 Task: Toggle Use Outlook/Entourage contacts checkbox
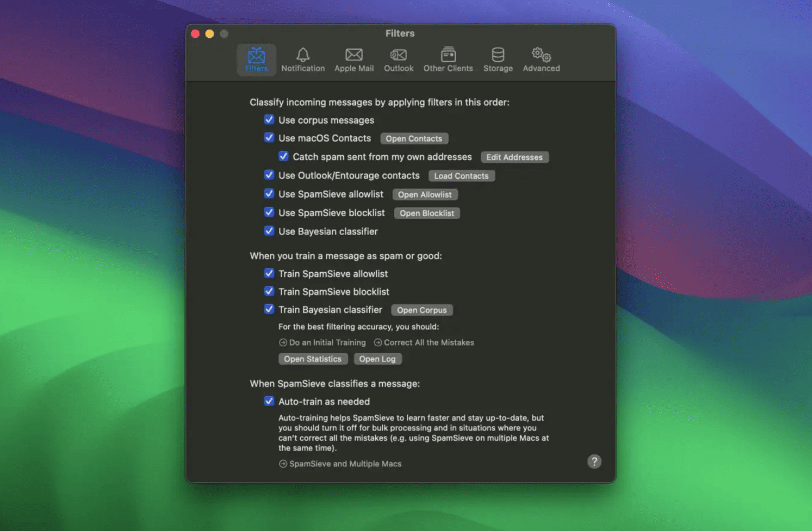point(269,175)
